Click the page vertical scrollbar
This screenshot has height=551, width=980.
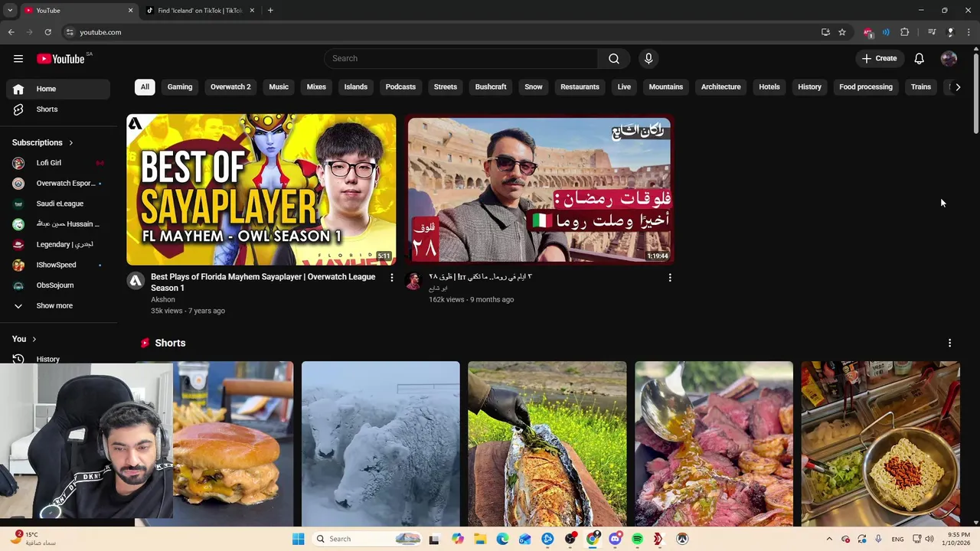click(976, 92)
